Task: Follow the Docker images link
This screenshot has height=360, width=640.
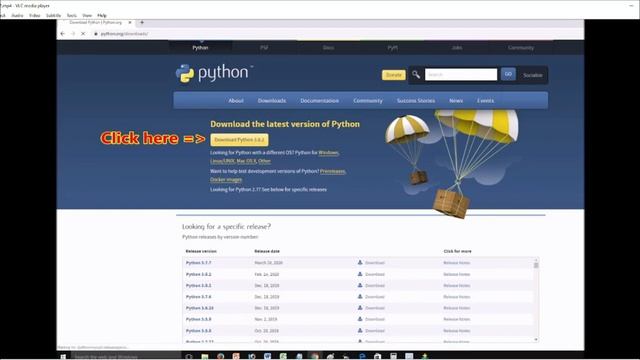Action: 226,180
